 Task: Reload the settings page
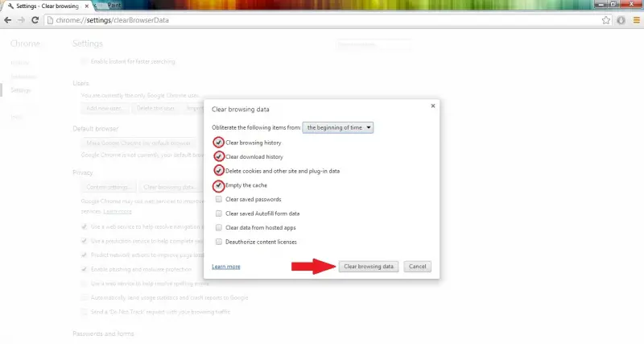point(35,20)
